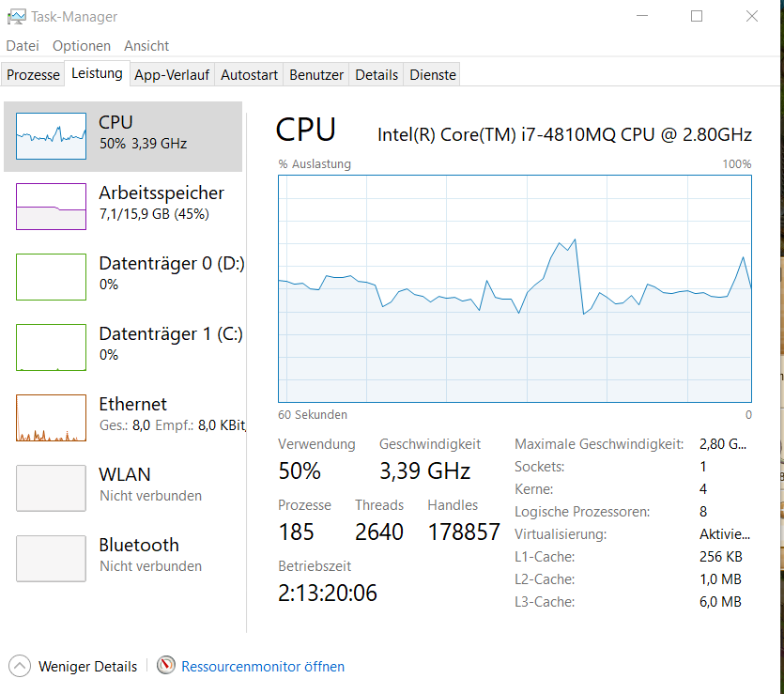Click the Verwendung 50% value

(x=300, y=471)
